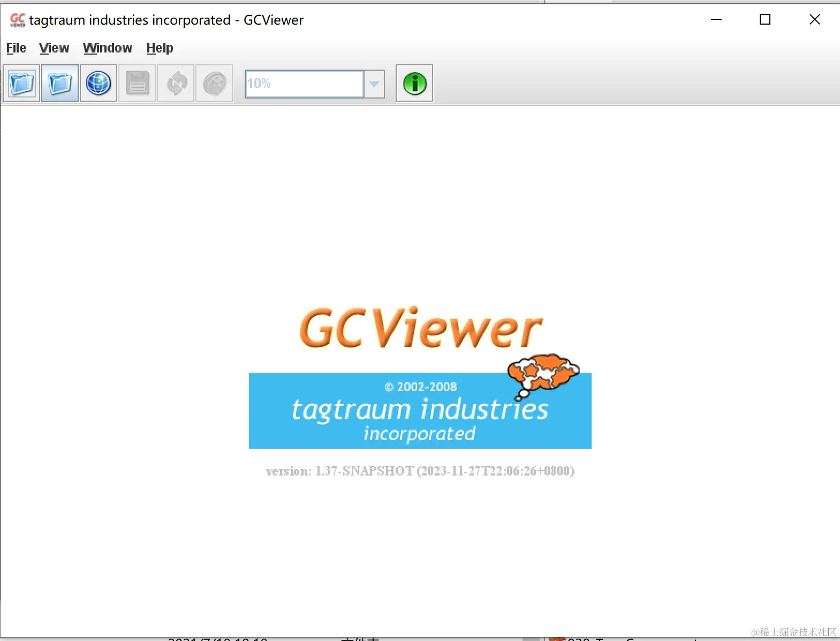Click the 10% zoom input field
The height and width of the screenshot is (641, 840).
tap(304, 84)
